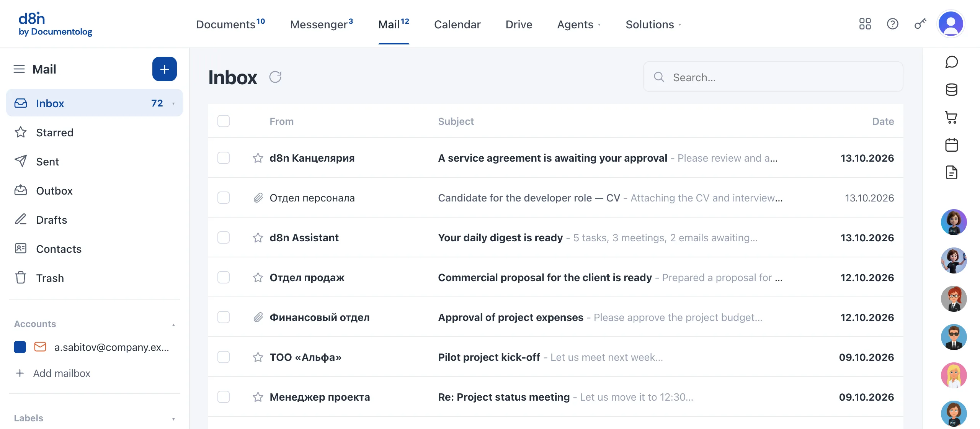Open document icon in right panel
Viewport: 980px width, 429px height.
click(x=951, y=172)
